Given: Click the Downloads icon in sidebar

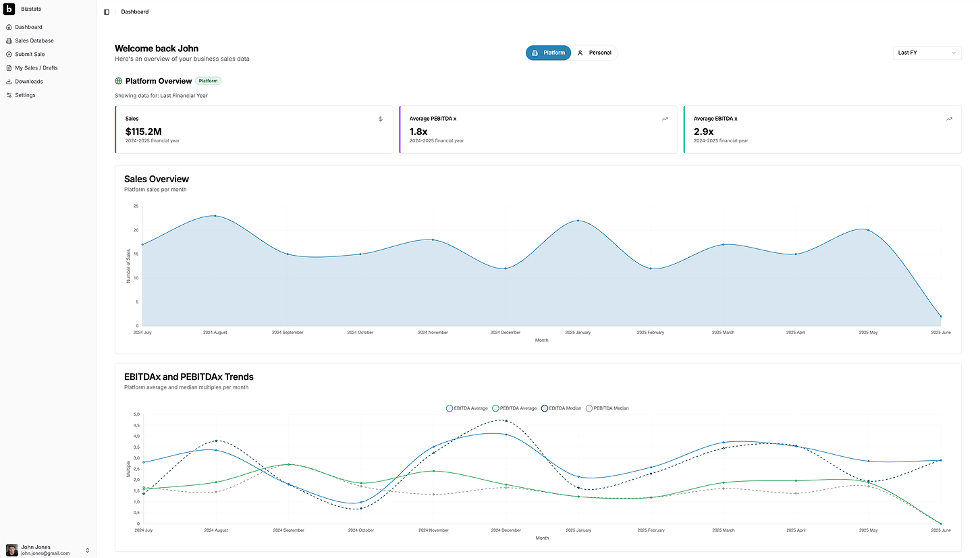Looking at the screenshot, I should click(9, 82).
